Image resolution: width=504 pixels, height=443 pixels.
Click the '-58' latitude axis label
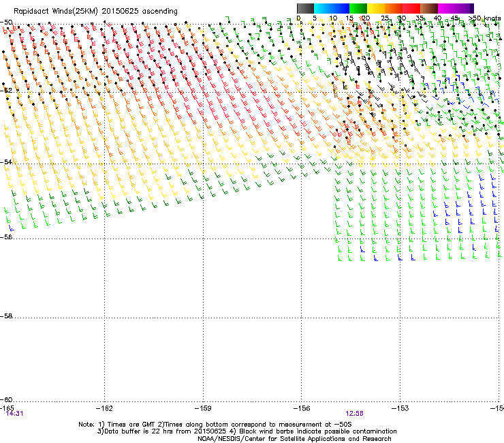pos(6,316)
